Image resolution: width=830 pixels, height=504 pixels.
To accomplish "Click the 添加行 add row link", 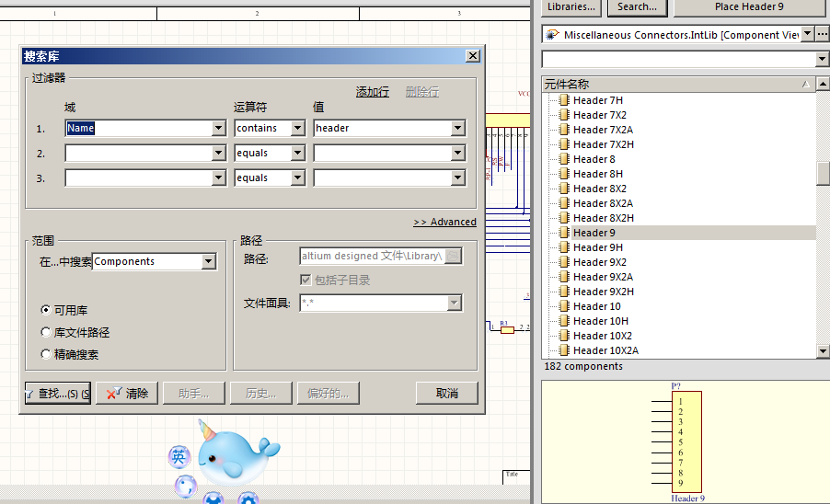I will click(x=372, y=91).
